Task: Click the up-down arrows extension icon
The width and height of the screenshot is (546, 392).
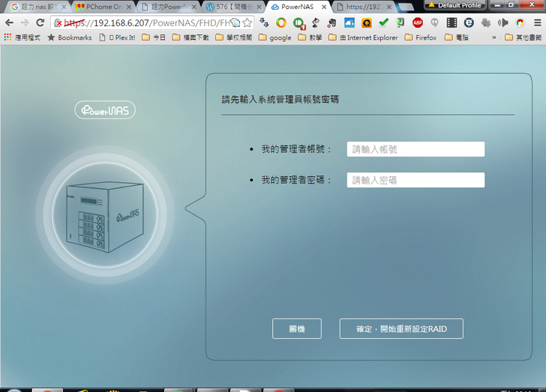Action: click(x=264, y=23)
